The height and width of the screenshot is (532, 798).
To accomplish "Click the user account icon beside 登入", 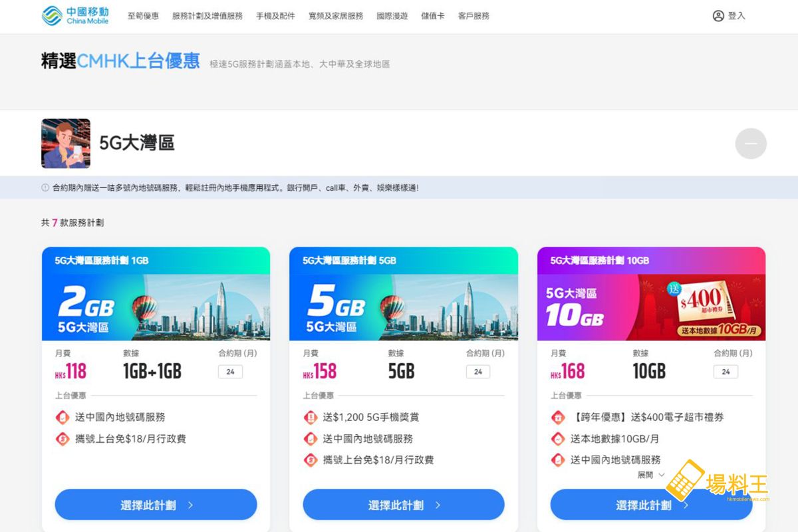I will click(x=718, y=16).
